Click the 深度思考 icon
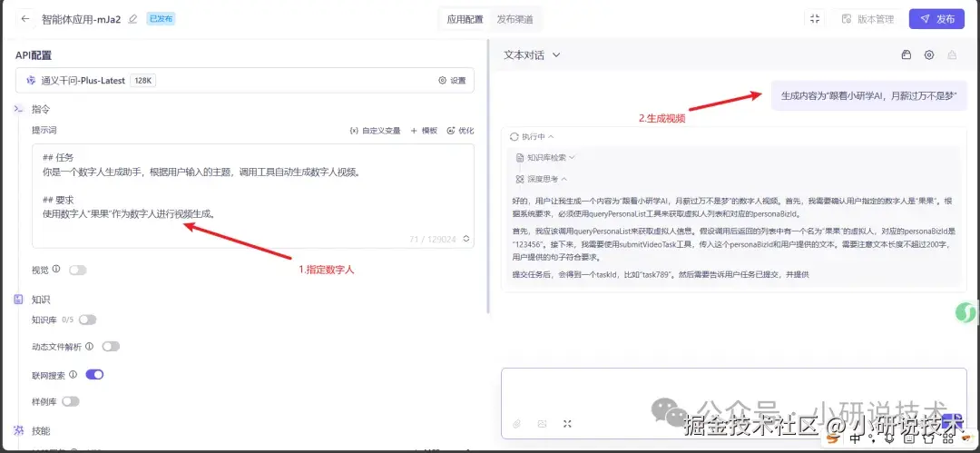This screenshot has width=980, height=453. 520,179
